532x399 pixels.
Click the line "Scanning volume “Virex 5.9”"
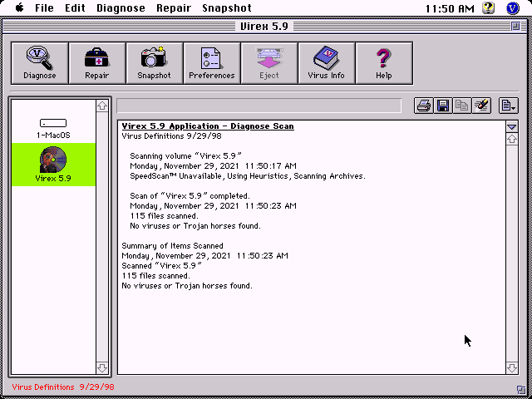[185, 156]
